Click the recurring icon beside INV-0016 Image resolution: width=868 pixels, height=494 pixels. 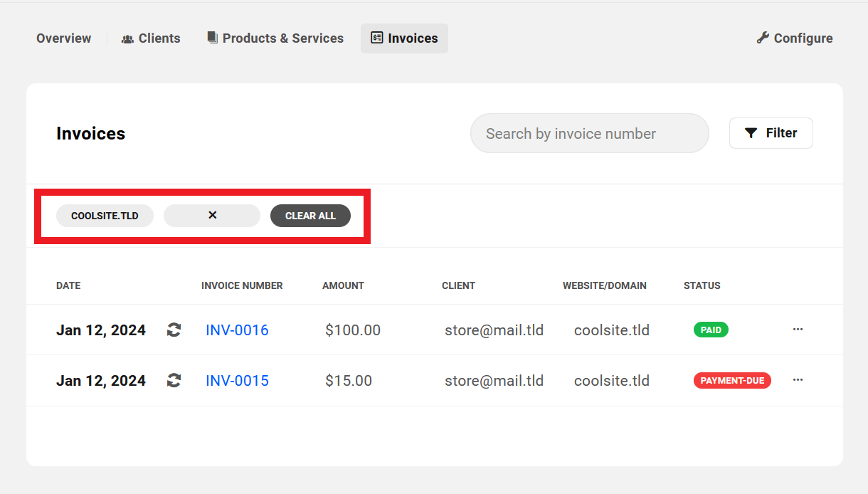click(174, 330)
